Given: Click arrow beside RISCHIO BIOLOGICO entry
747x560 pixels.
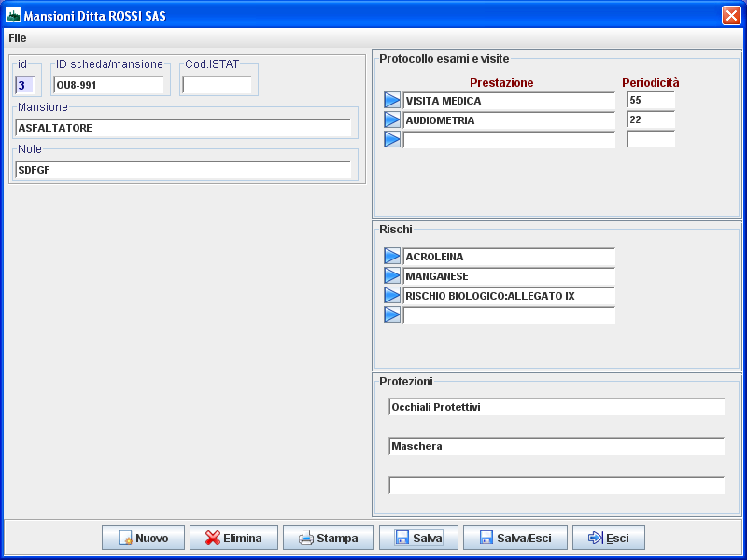Looking at the screenshot, I should pyautogui.click(x=392, y=296).
